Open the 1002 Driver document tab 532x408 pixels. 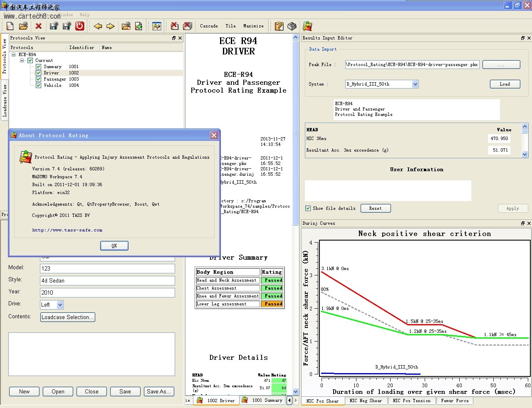(x=216, y=401)
